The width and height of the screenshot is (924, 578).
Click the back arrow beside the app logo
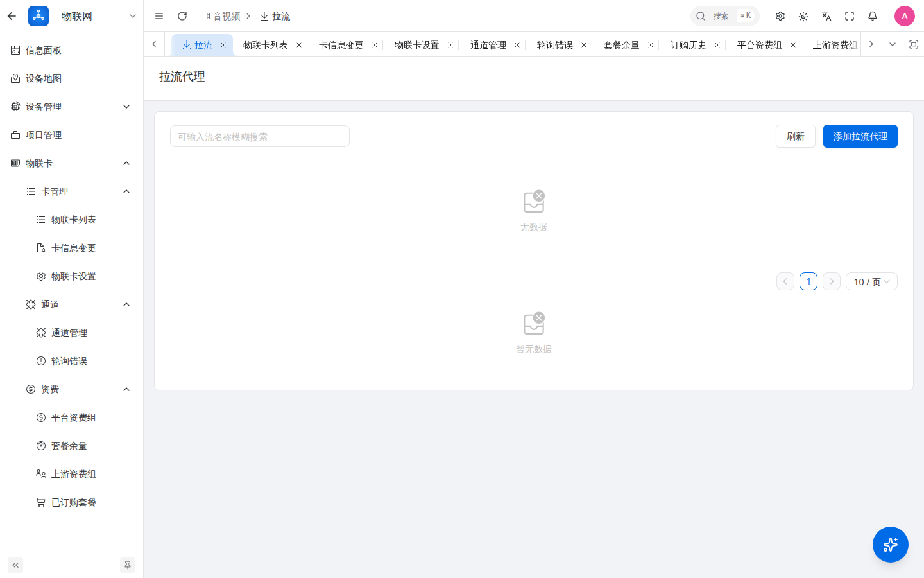tap(12, 16)
